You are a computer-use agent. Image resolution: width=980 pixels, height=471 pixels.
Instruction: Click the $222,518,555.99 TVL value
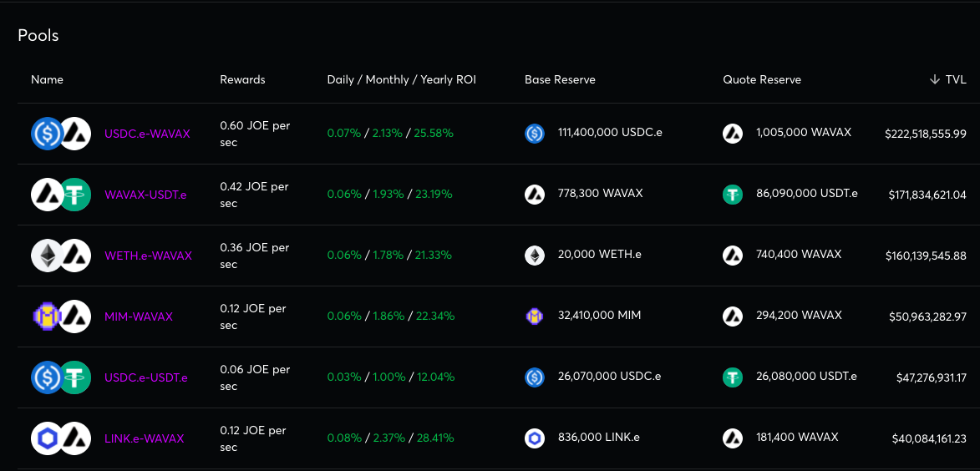(x=926, y=134)
